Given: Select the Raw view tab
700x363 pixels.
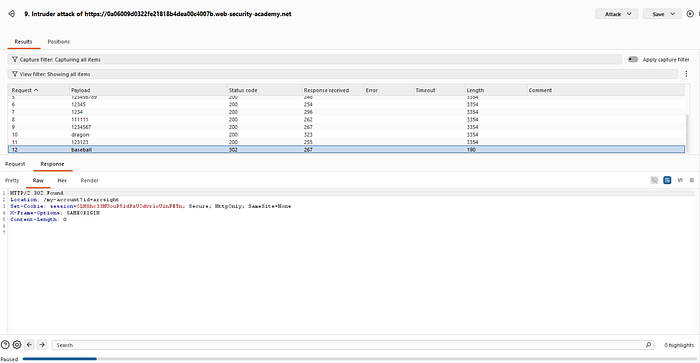Looking at the screenshot, I should [x=38, y=180].
